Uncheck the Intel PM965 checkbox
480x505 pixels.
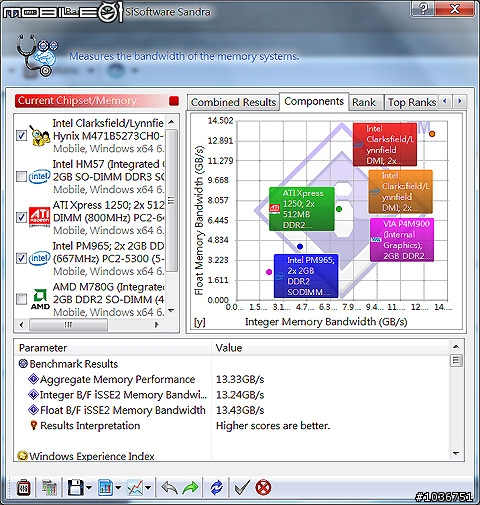(x=22, y=258)
